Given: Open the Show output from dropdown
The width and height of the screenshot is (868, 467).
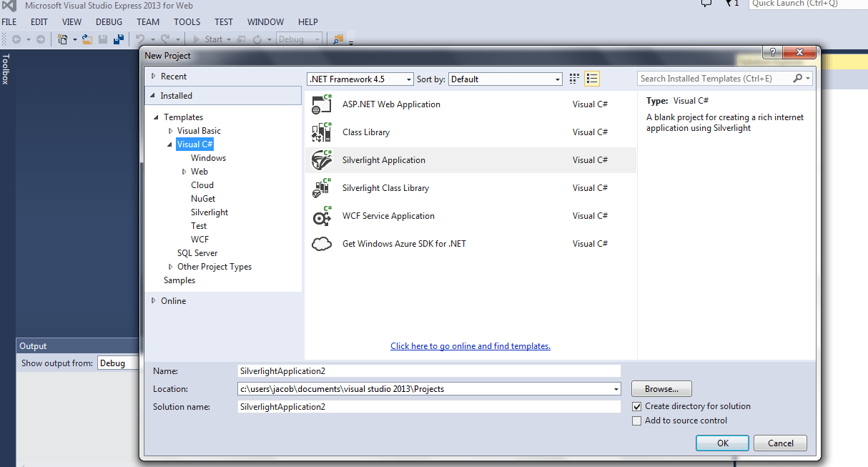Looking at the screenshot, I should click(118, 363).
